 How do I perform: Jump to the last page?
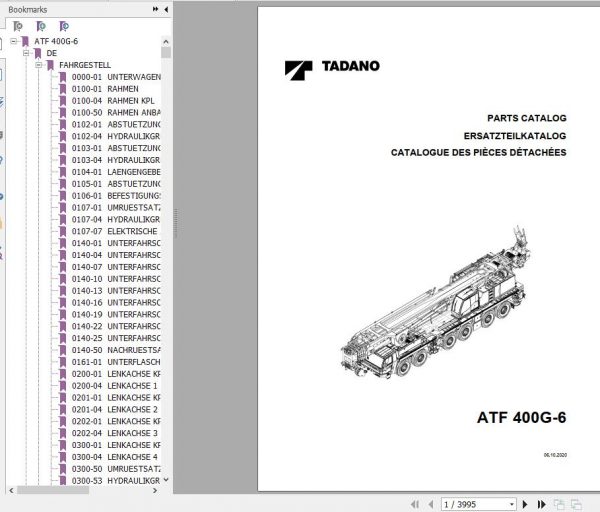coord(541,504)
